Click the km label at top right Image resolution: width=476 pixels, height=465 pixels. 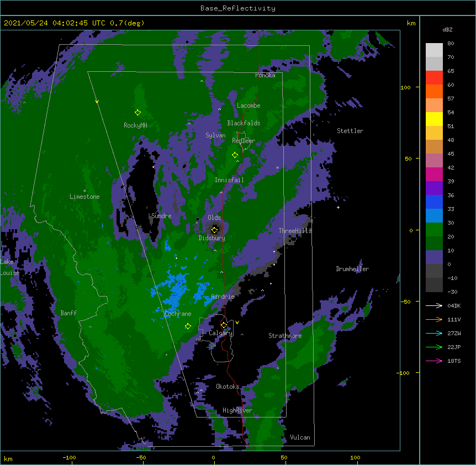pyautogui.click(x=411, y=23)
